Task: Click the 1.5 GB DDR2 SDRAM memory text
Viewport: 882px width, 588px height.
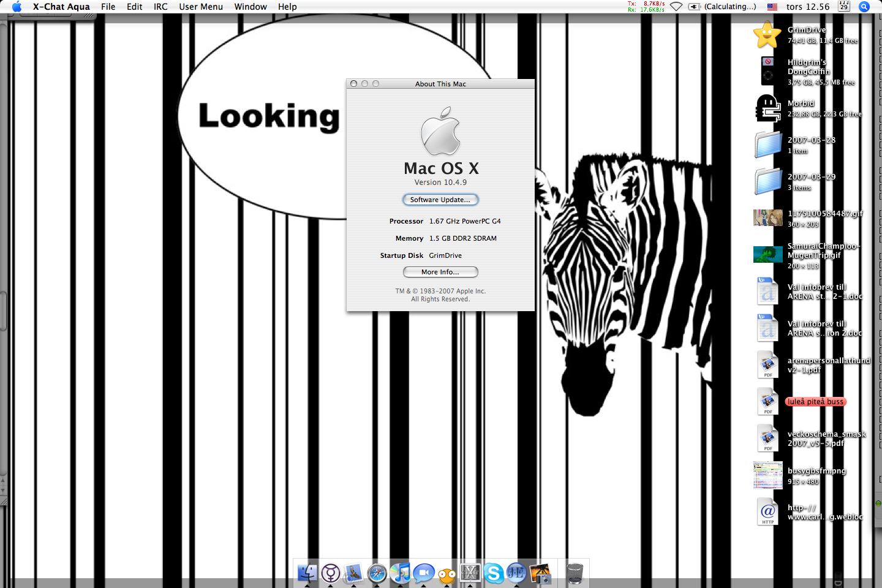Action: 463,238
